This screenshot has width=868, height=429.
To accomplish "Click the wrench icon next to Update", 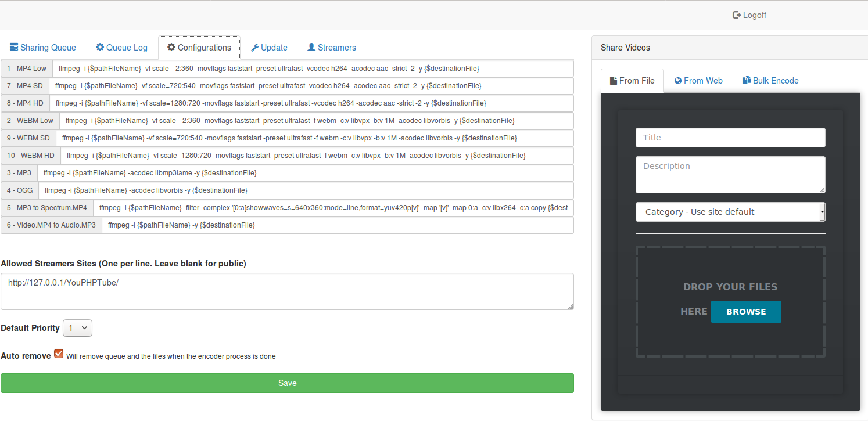I will [254, 47].
